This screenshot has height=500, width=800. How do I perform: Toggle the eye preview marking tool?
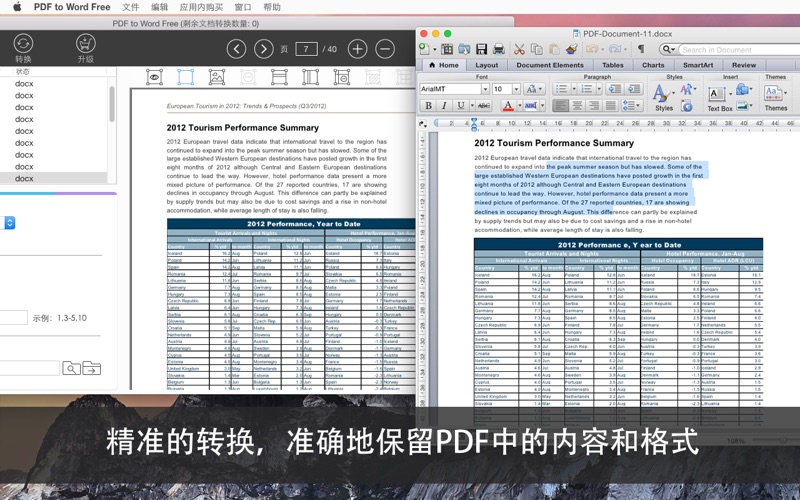[154, 77]
